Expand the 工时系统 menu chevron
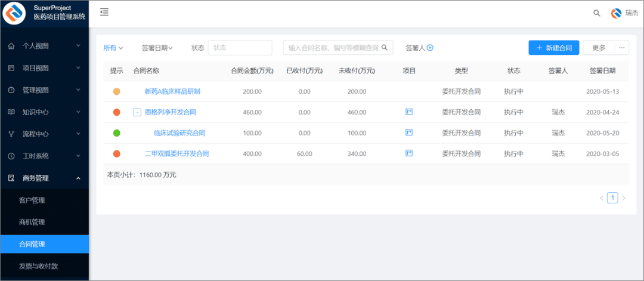Image resolution: width=644 pixels, height=281 pixels. pos(79,156)
